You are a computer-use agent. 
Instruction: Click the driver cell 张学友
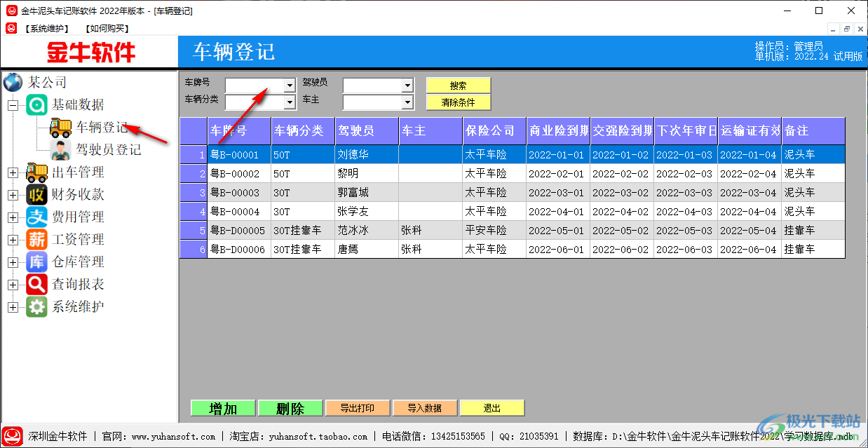367,211
